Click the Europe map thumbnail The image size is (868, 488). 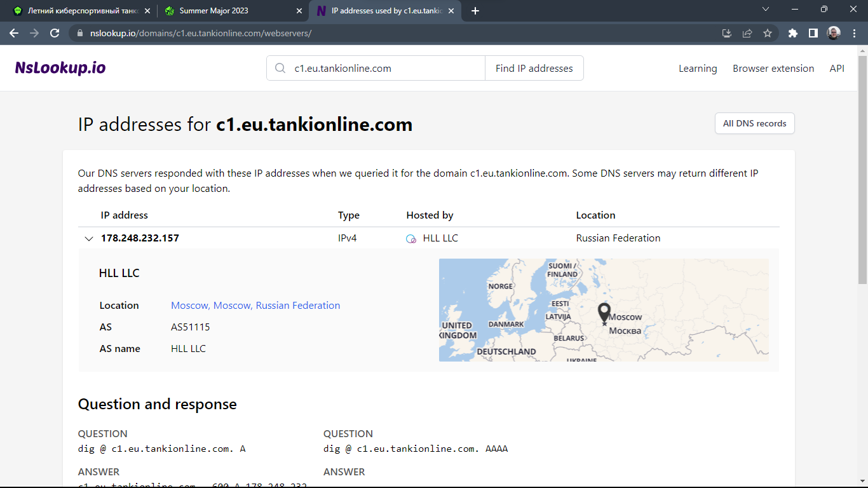pos(604,310)
